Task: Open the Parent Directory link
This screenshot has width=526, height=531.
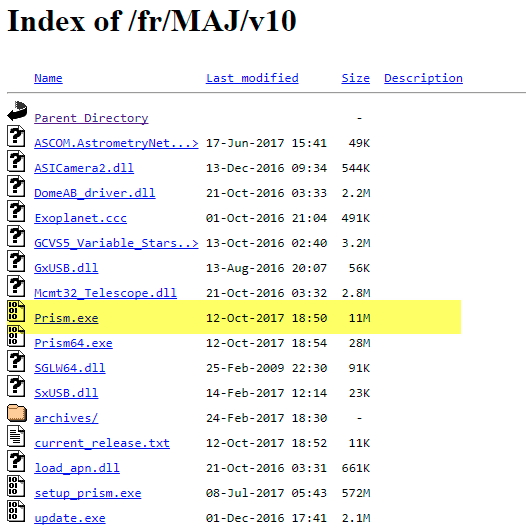Action: click(x=91, y=118)
